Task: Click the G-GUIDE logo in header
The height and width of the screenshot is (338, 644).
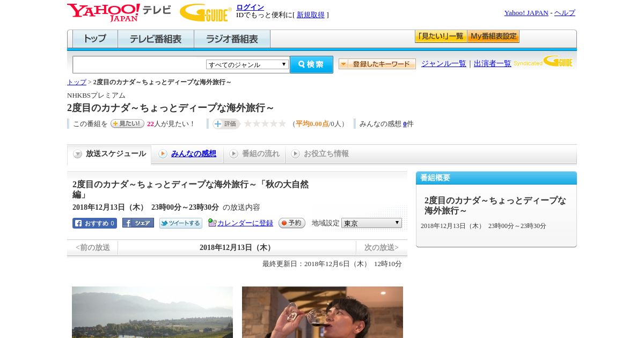Action: [206, 12]
